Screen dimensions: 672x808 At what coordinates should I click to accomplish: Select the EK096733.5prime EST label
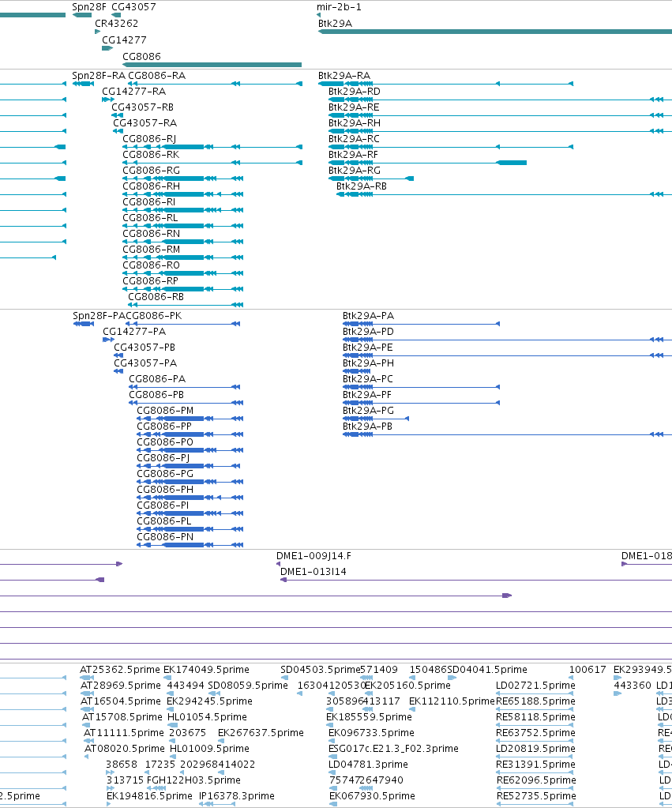(x=371, y=733)
